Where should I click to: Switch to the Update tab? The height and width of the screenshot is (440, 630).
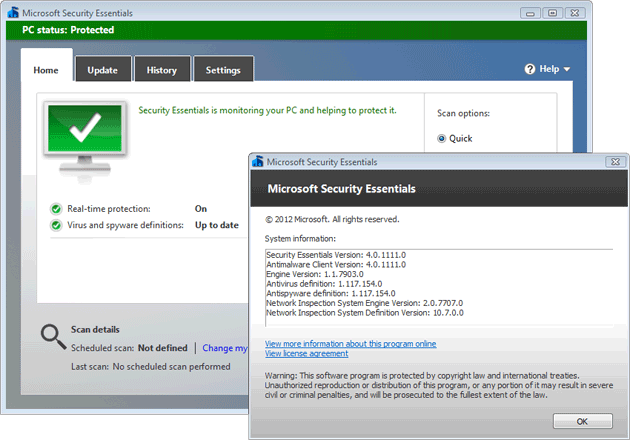(x=102, y=70)
